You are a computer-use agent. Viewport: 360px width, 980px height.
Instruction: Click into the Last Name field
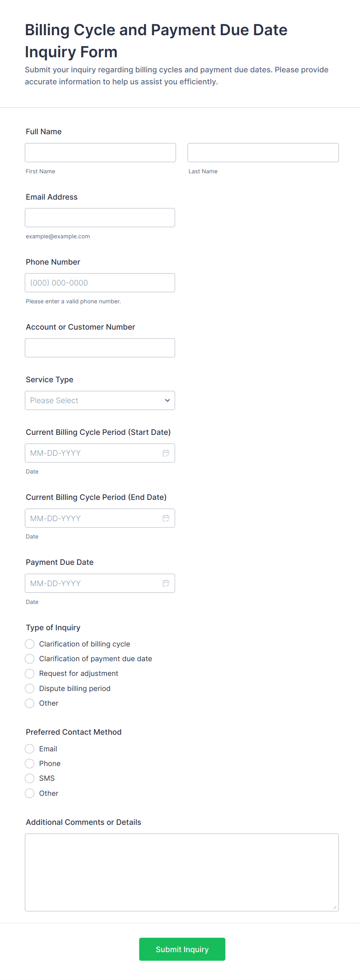click(x=263, y=152)
